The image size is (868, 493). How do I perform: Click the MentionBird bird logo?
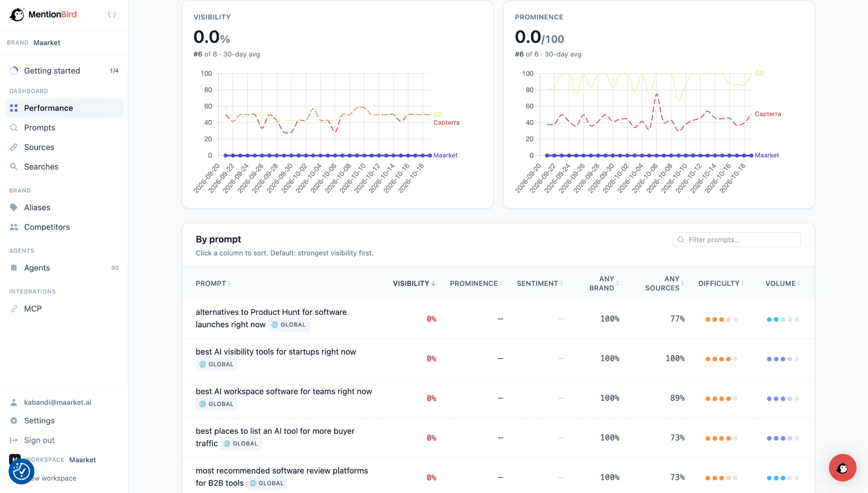[x=17, y=14]
